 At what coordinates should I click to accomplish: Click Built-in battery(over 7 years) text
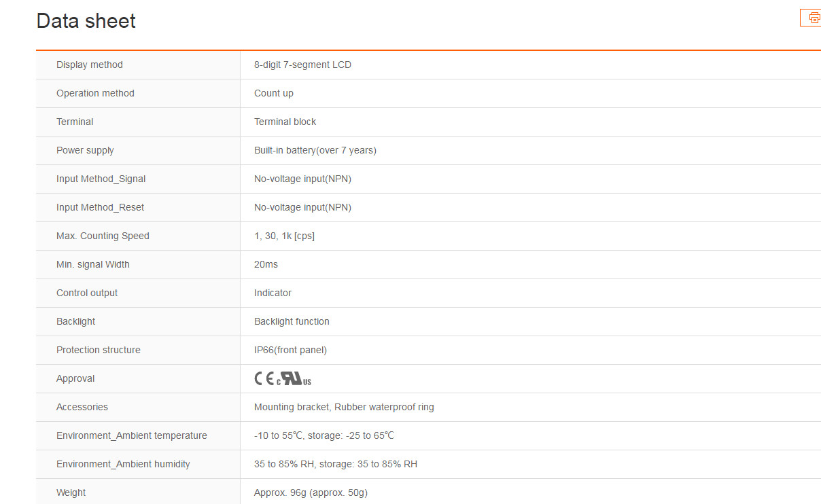tap(315, 151)
